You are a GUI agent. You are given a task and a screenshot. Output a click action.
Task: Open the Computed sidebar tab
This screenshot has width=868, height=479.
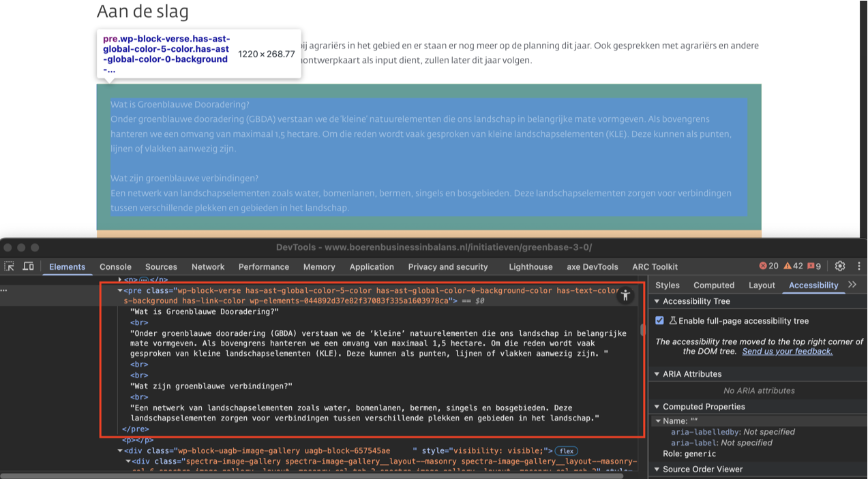tap(714, 285)
